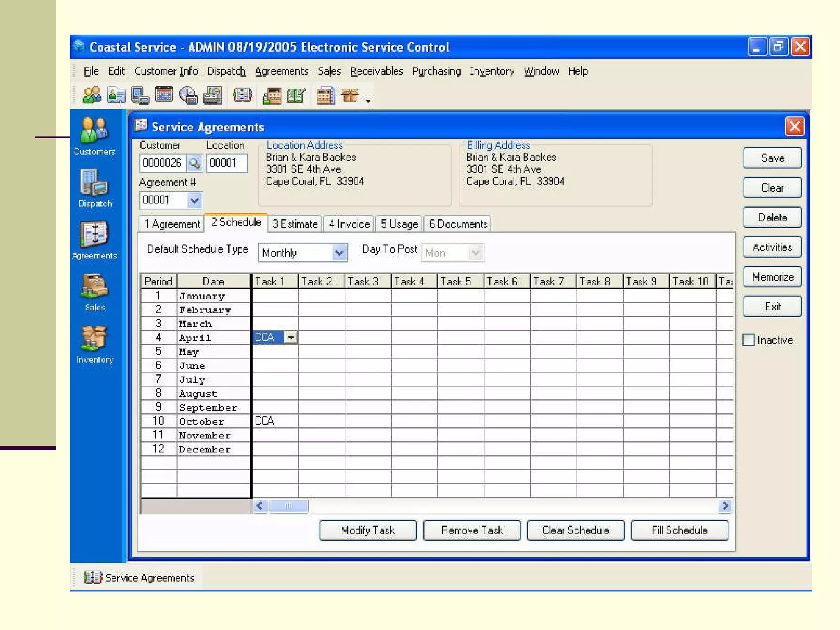This screenshot has width=840, height=630.
Task: Toggle the Inactive checkbox
Action: click(749, 340)
